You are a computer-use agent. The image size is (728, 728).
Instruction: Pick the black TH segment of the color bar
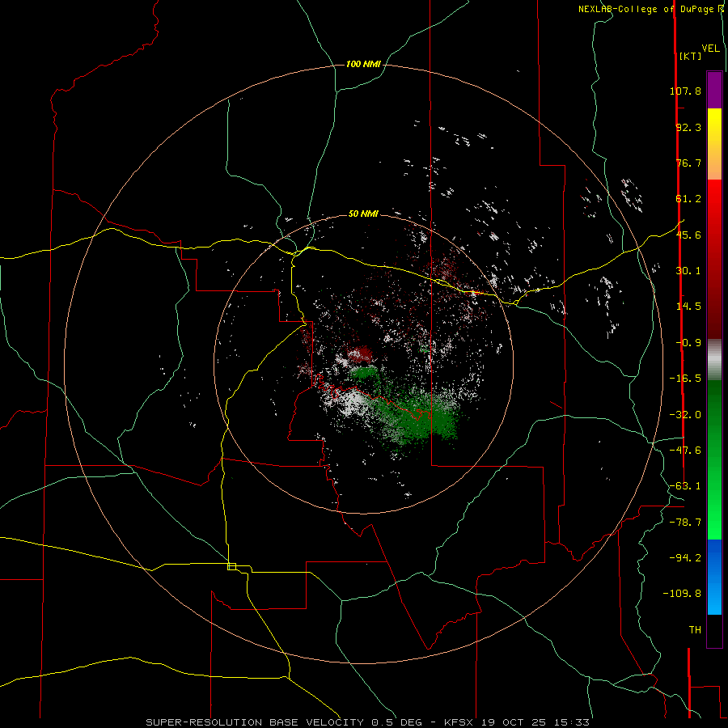(x=714, y=631)
